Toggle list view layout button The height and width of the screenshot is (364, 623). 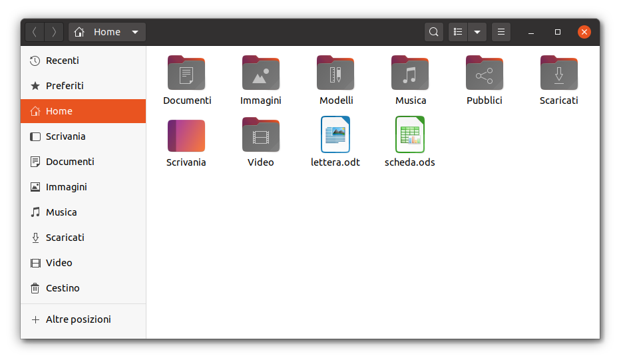point(458,32)
